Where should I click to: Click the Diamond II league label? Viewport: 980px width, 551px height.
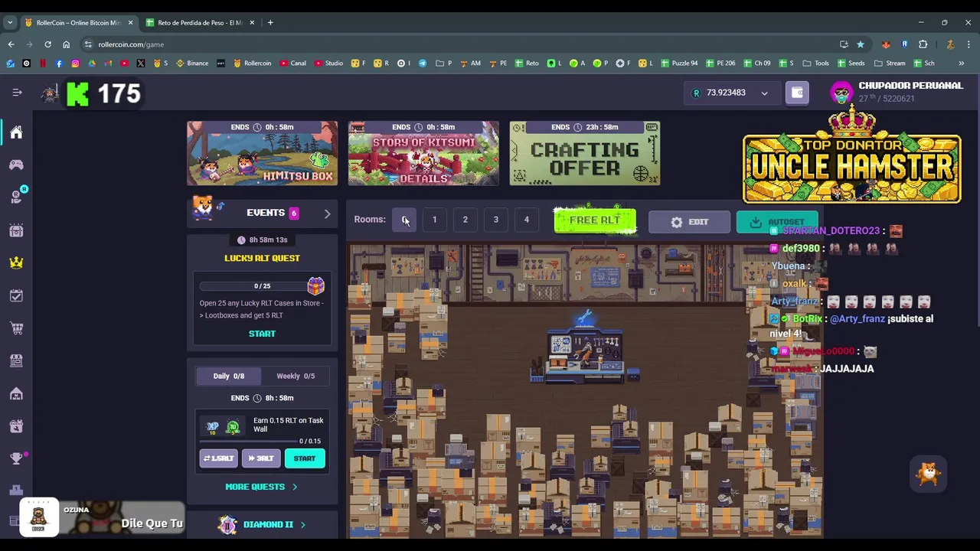click(x=268, y=525)
